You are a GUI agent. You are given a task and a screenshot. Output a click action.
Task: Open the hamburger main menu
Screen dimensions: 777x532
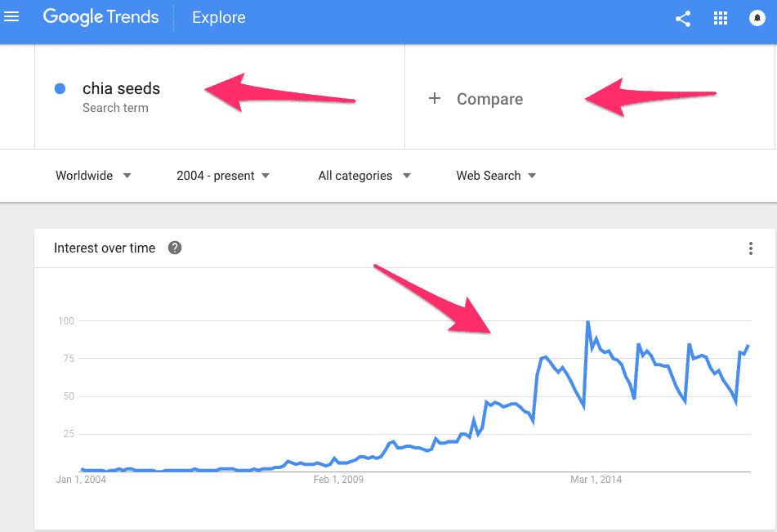11,17
